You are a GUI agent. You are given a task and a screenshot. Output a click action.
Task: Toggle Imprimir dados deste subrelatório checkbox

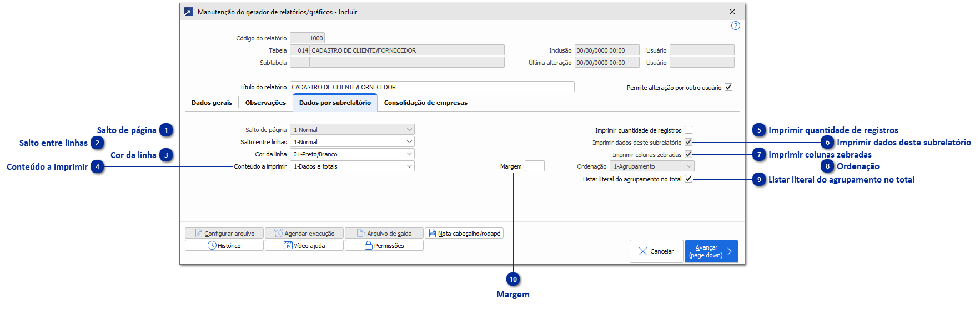point(688,142)
